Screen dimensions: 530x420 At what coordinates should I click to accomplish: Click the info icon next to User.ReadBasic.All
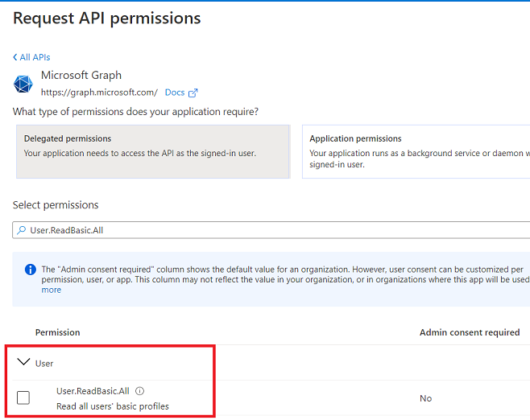point(139,391)
